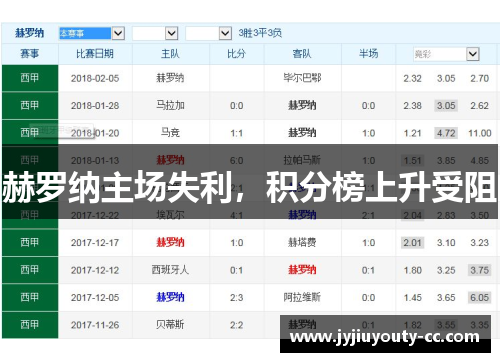Click the 赛事 column header
Screen dimensions: 500x362
click(30, 54)
